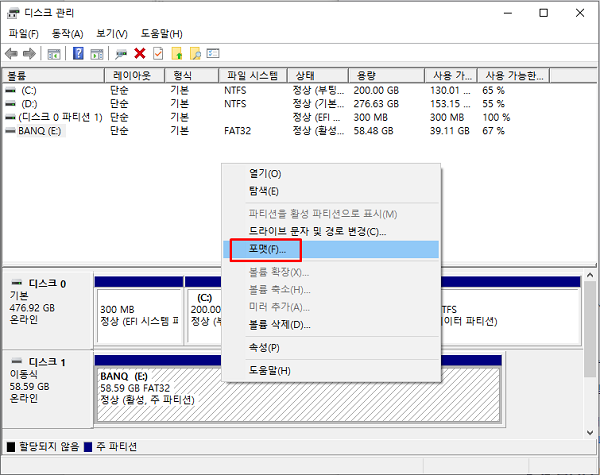Open the 파일(F) menu

coord(23,33)
